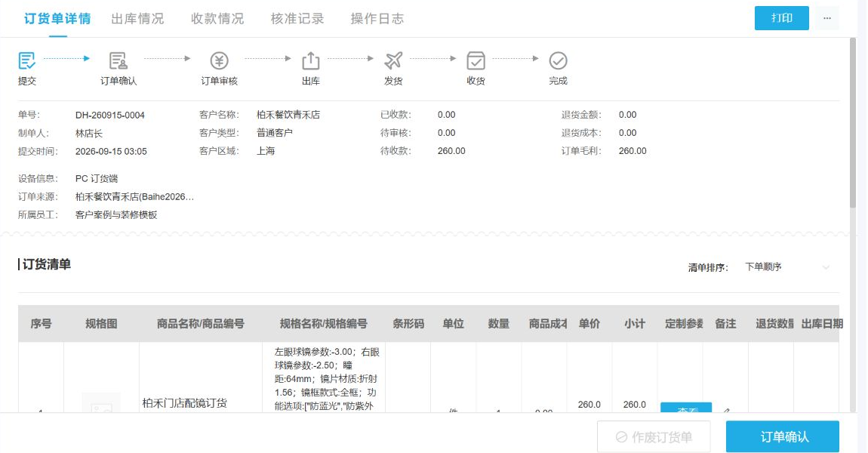
Task: Switch to the 收款情况 tab
Action: (217, 18)
